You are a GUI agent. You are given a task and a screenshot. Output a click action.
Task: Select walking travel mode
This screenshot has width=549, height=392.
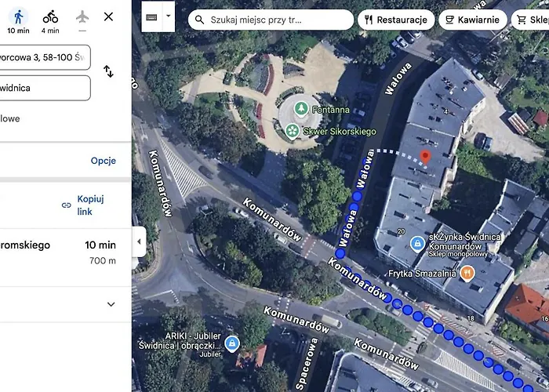tap(17, 20)
